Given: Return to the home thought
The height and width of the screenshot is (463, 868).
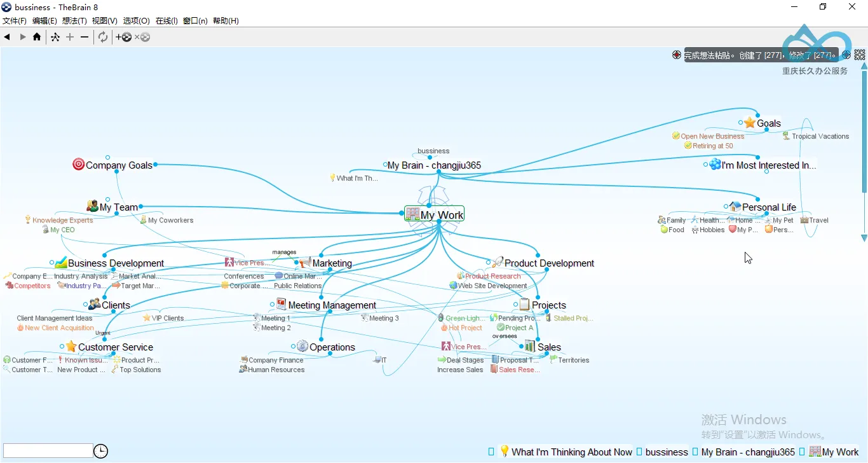Looking at the screenshot, I should click(37, 38).
